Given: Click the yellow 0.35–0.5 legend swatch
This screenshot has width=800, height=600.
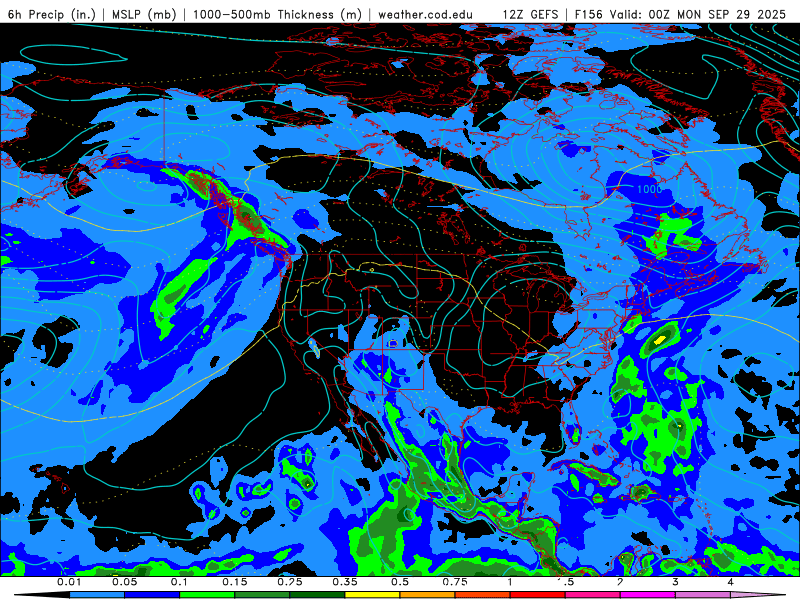Looking at the screenshot, I should (x=372, y=595).
